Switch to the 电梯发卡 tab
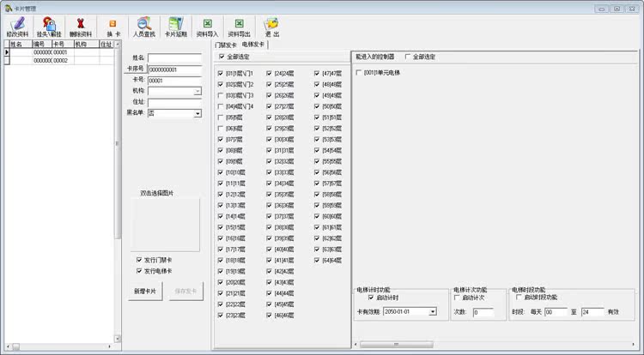The image size is (644, 355). [253, 45]
